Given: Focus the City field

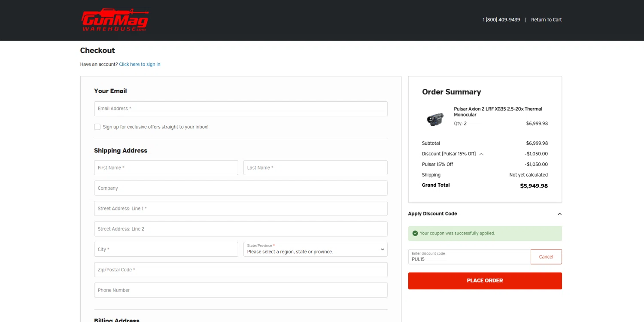Looking at the screenshot, I should (x=166, y=249).
